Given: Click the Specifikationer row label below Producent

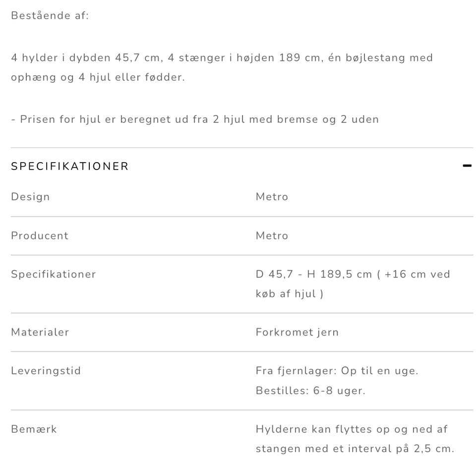Looking at the screenshot, I should [x=54, y=274].
